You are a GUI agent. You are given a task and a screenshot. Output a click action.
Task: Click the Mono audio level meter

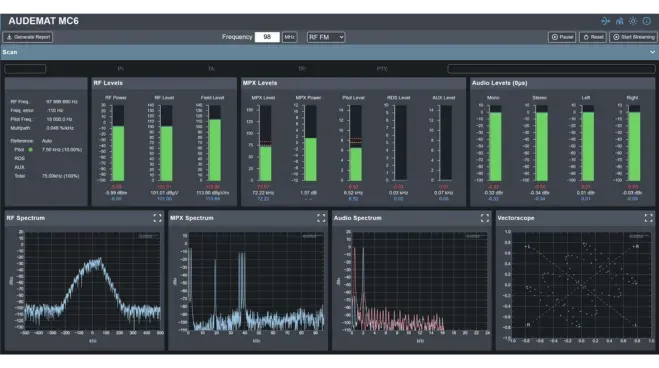pos(496,143)
